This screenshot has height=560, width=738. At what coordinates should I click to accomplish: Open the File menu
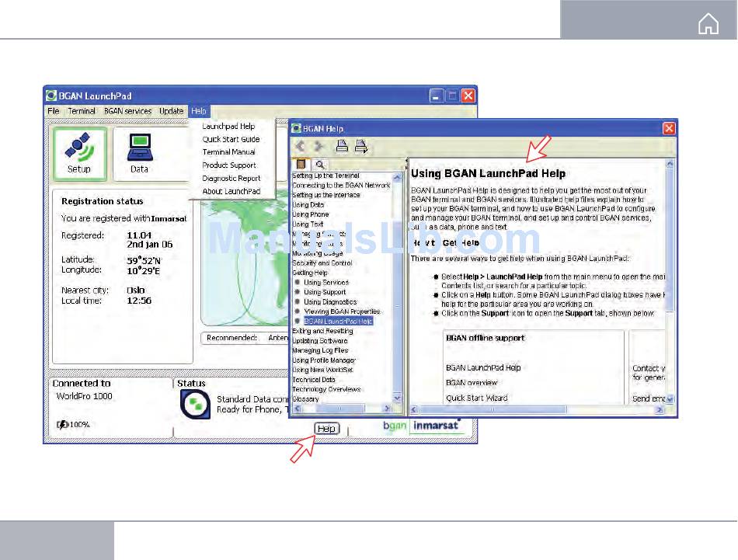53,111
